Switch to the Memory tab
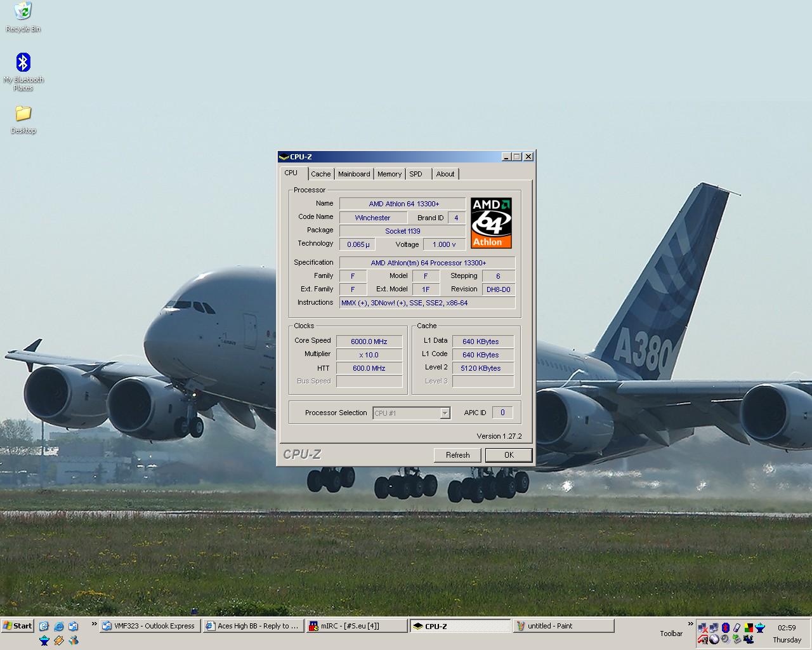This screenshot has width=812, height=650. click(x=390, y=174)
